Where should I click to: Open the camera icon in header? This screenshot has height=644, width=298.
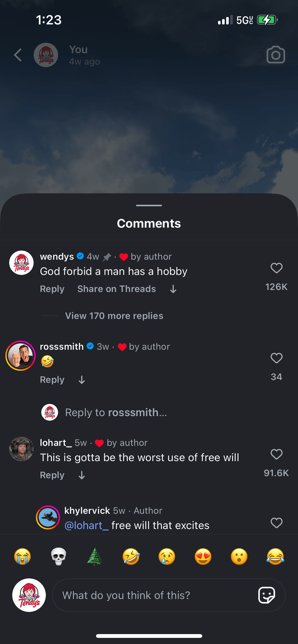tap(276, 55)
